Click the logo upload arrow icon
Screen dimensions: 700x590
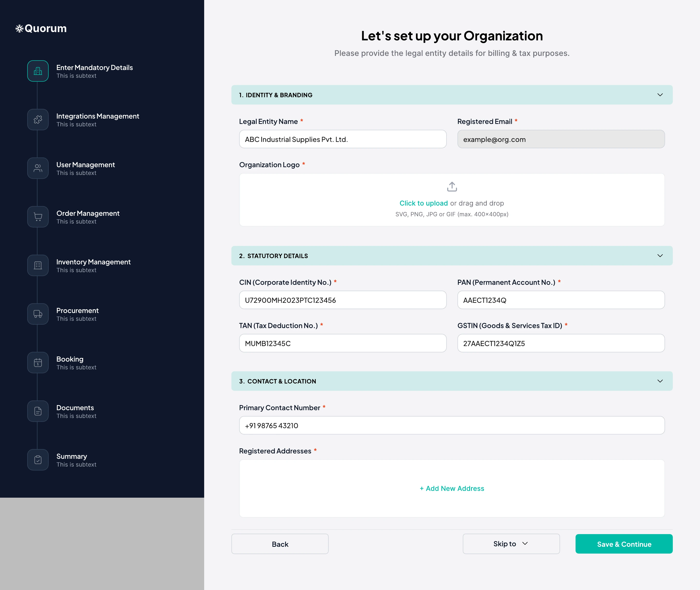pyautogui.click(x=452, y=187)
